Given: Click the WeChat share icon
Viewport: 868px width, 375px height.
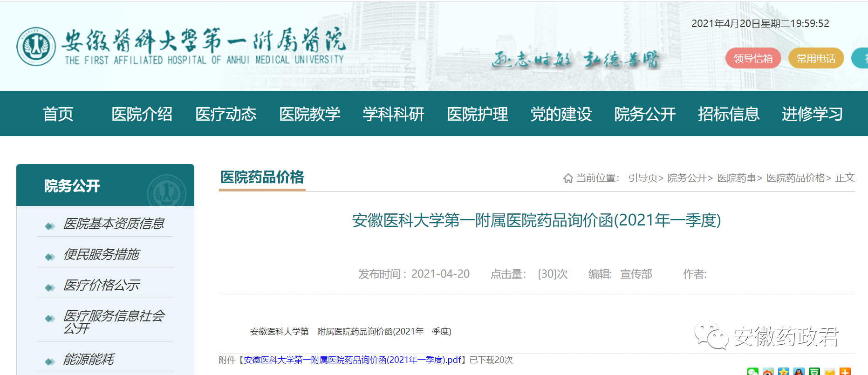Looking at the screenshot, I should 752,372.
